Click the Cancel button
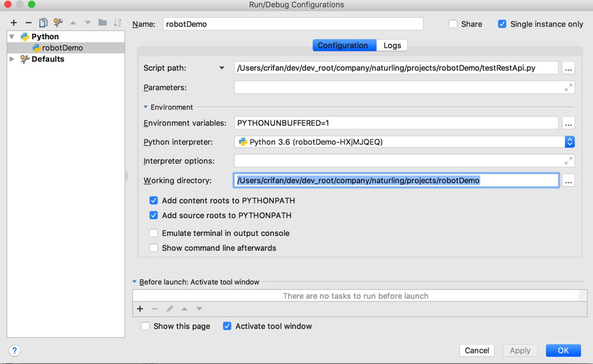The image size is (593, 364). (477, 350)
